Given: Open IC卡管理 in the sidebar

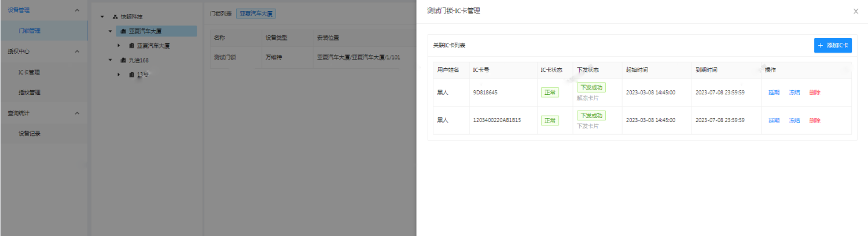Looking at the screenshot, I should [x=30, y=72].
